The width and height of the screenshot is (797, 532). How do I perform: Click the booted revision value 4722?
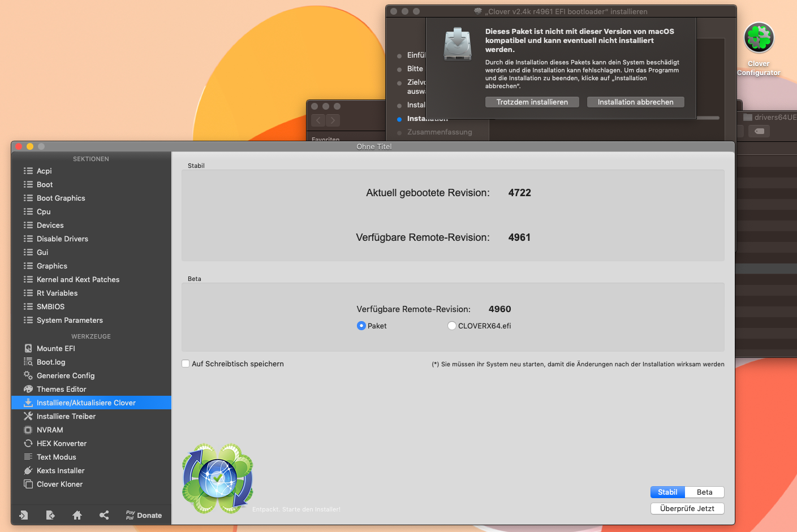click(x=520, y=193)
